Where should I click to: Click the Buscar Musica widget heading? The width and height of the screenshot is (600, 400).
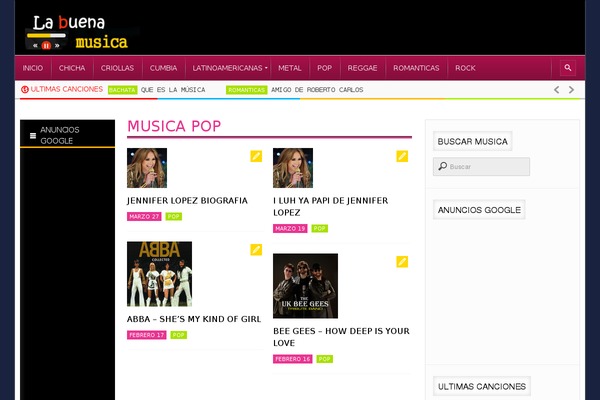point(473,141)
